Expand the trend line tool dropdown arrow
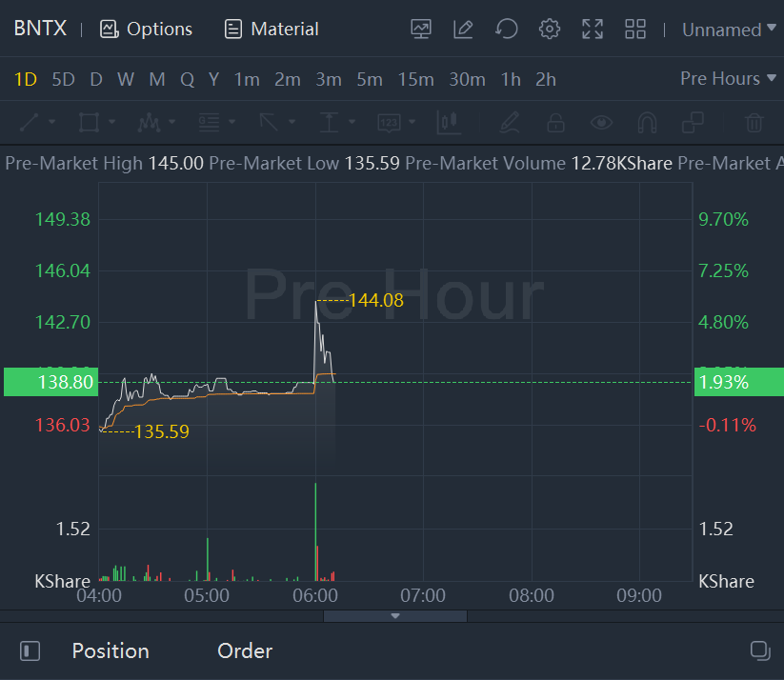The image size is (784, 680). 51,123
